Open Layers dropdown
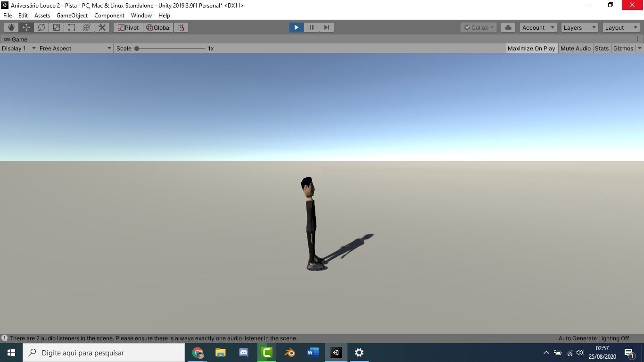644x362 pixels. coord(579,27)
